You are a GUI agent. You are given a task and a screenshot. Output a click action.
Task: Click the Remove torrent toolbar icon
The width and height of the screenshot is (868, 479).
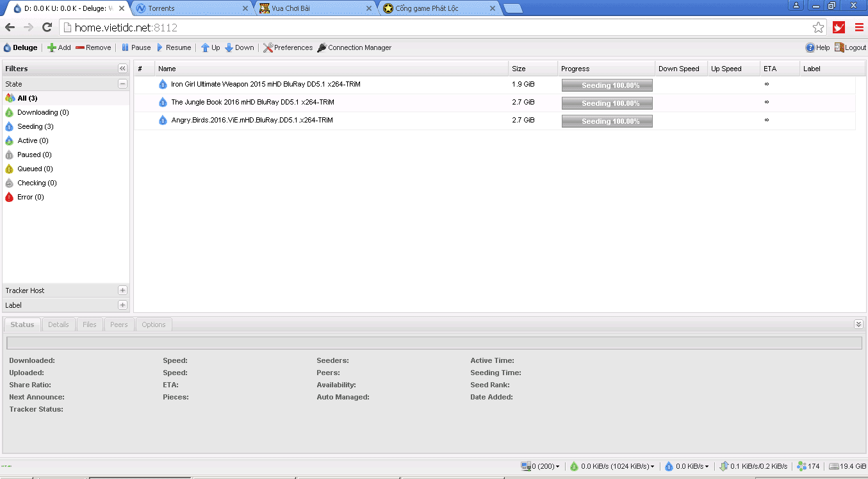[80, 47]
